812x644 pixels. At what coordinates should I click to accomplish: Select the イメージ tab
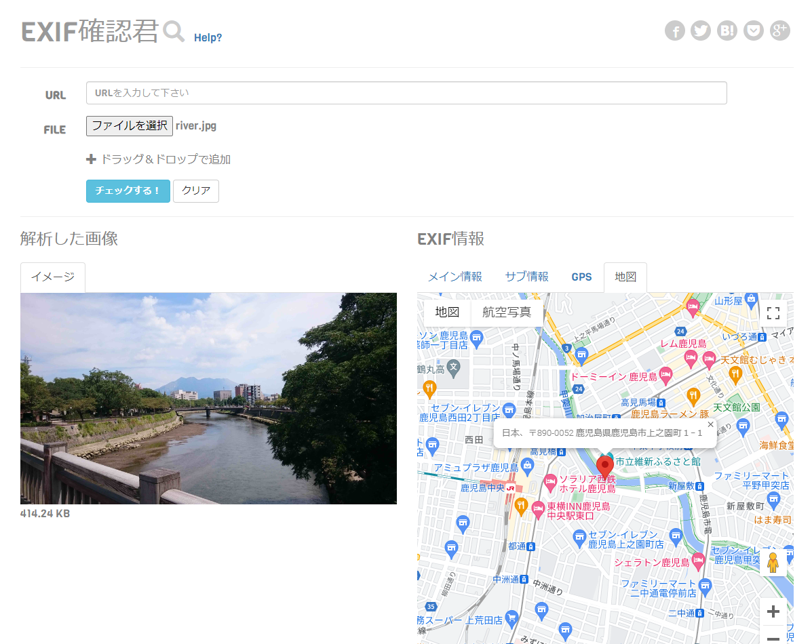[53, 277]
